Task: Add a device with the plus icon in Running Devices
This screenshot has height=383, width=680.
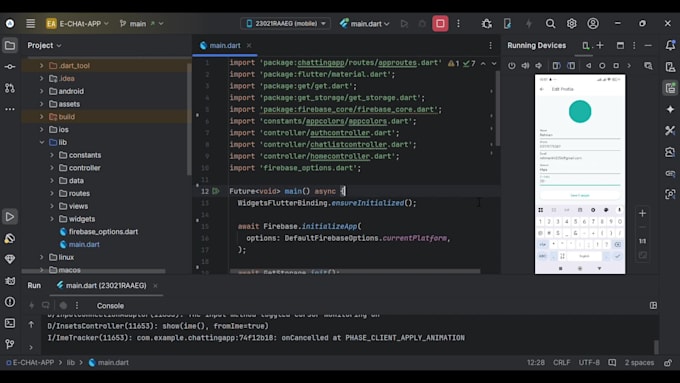Action: coord(600,45)
